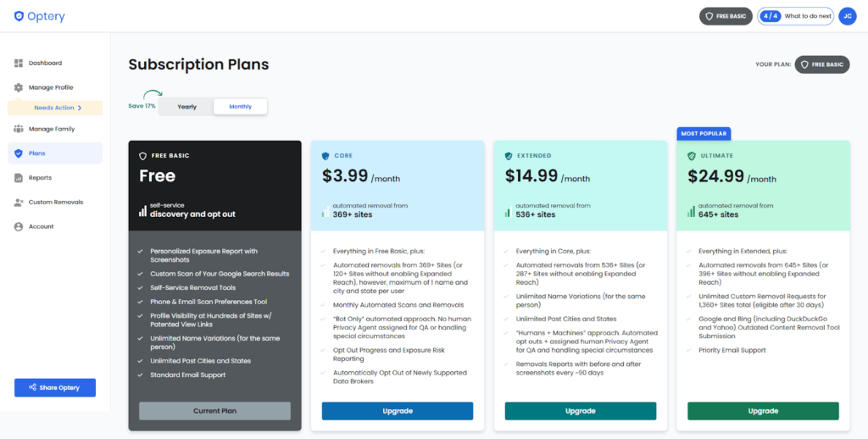This screenshot has height=439, width=868.
Task: Switch billing to Monthly
Action: click(240, 107)
